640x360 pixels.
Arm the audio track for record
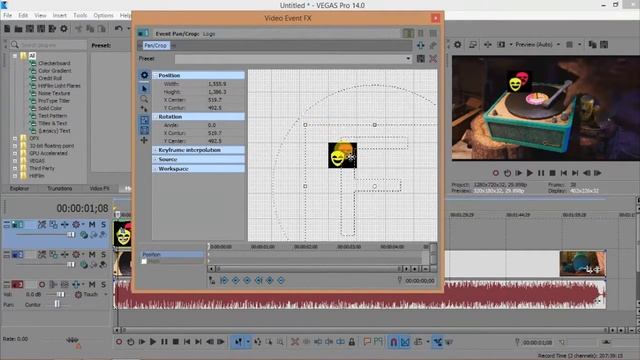(x=42, y=284)
